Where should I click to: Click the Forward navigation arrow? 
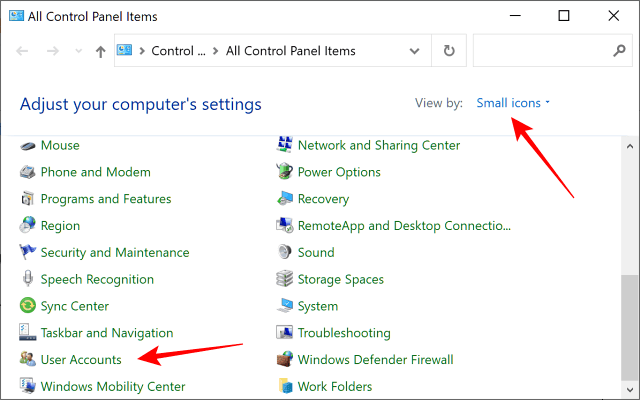pos(53,51)
